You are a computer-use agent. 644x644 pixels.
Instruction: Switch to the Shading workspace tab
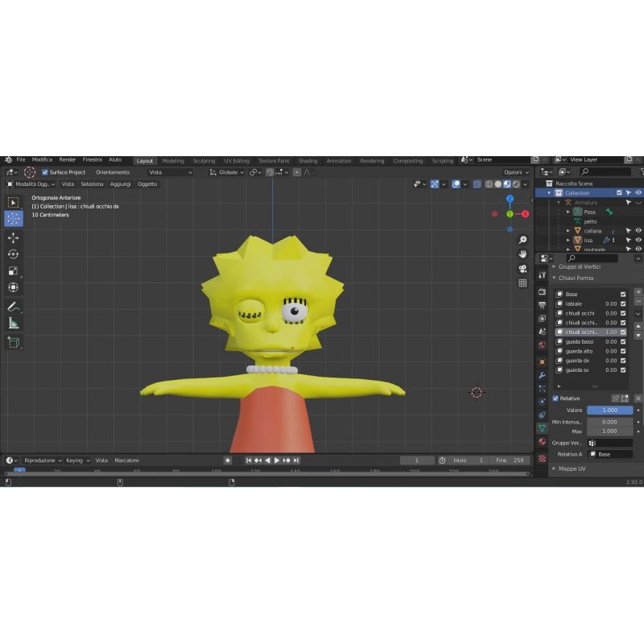point(308,161)
